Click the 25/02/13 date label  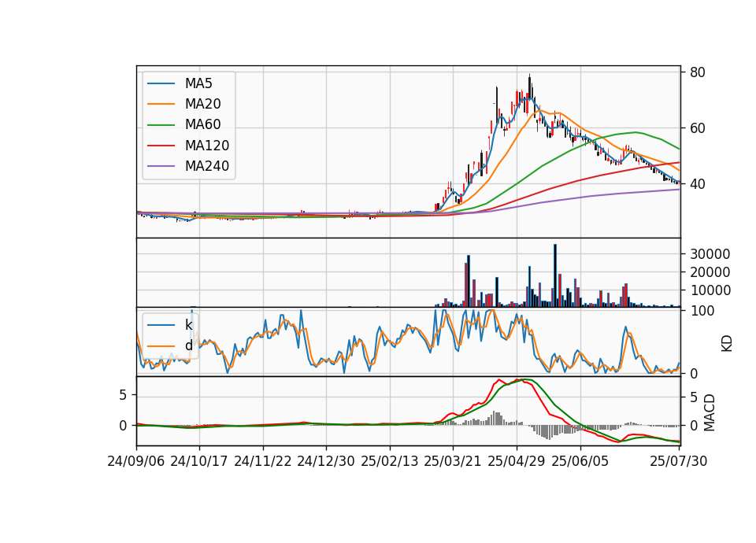click(390, 461)
